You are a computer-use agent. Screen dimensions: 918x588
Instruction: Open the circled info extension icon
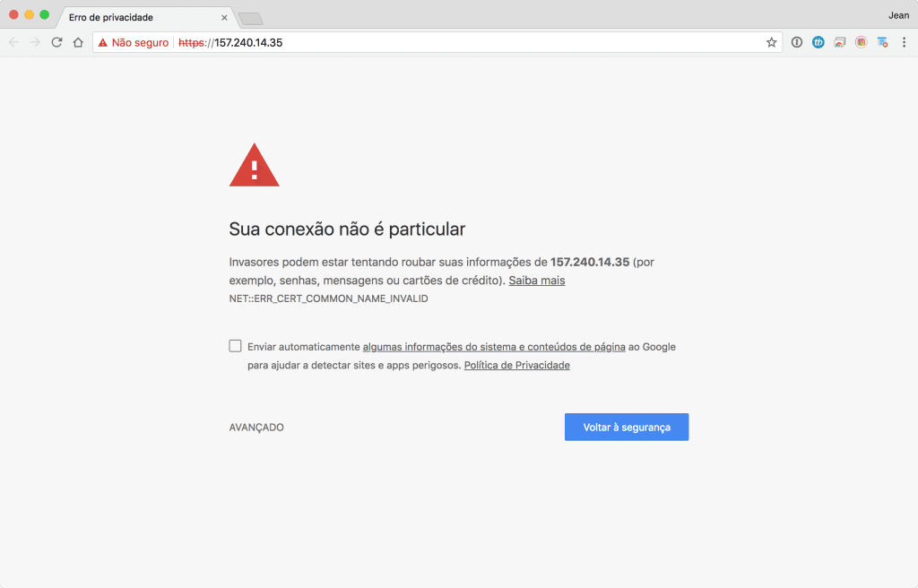click(x=797, y=42)
